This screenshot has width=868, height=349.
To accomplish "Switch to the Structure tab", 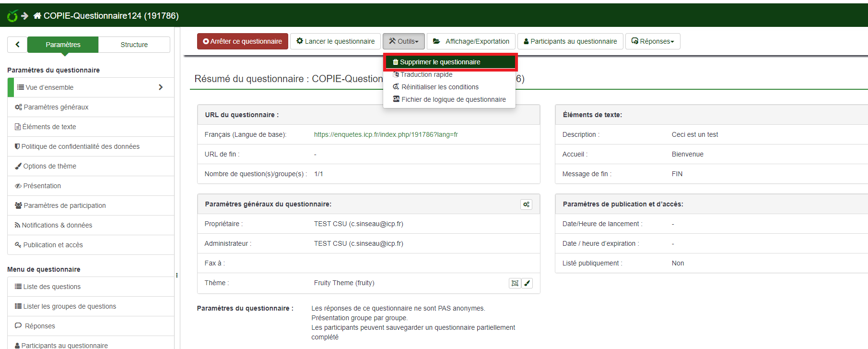I will (134, 45).
